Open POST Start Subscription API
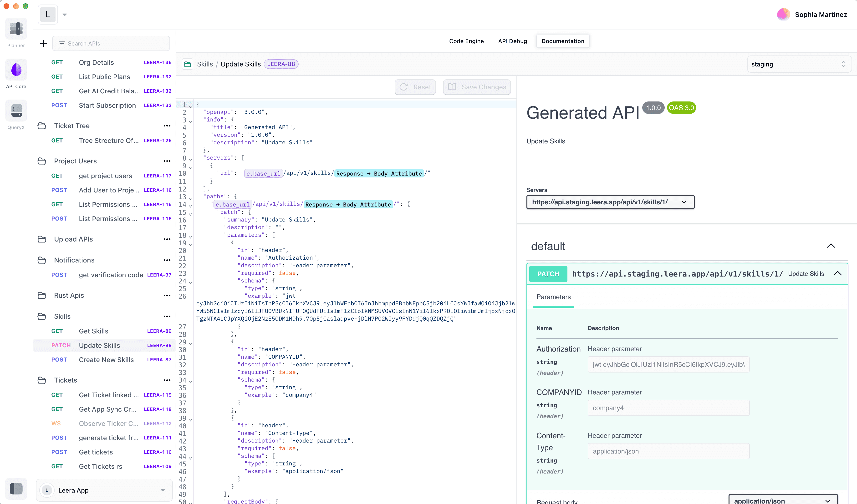 (105, 105)
